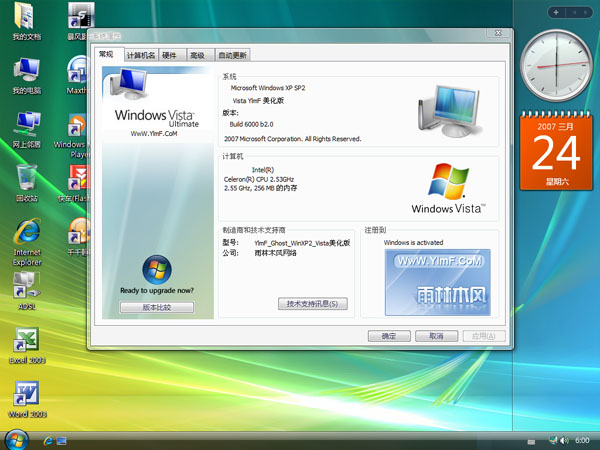Viewport: 600px width, 450px height.
Task: Click the WwW.YlmF.CoM 雨林木风 banner image
Action: 437,282
